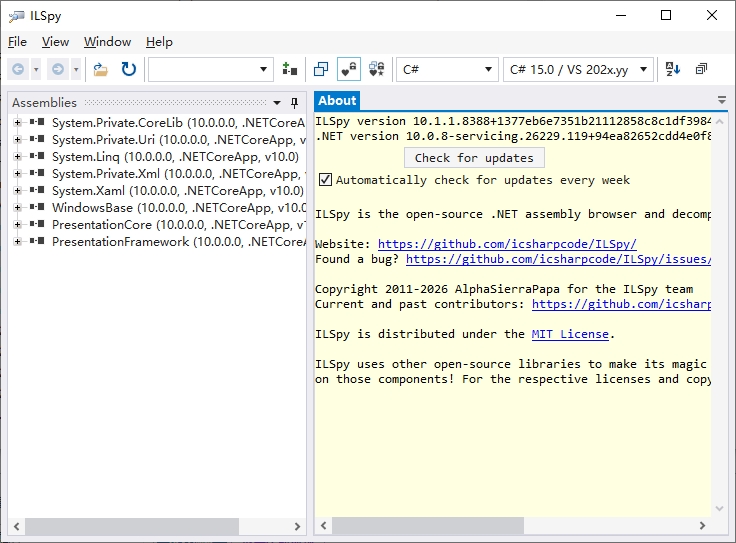Click the Assemblies scrollbar right arrow
This screenshot has width=736, height=543.
point(297,526)
